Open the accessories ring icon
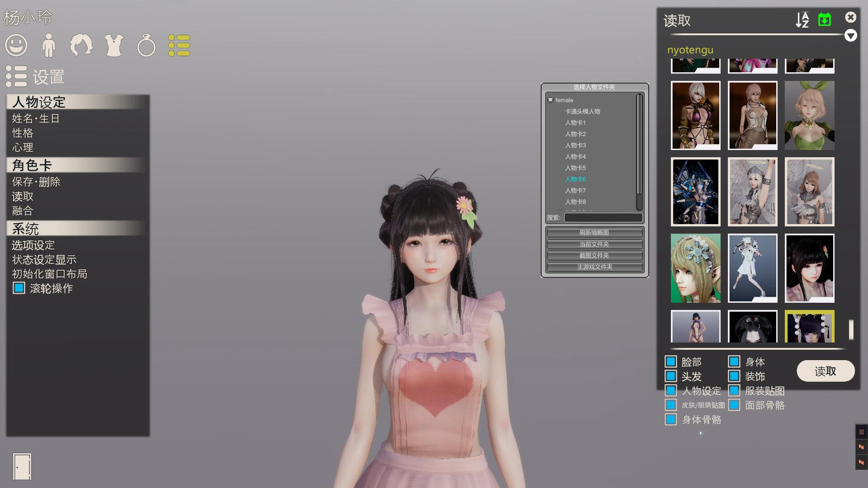 pos(146,46)
